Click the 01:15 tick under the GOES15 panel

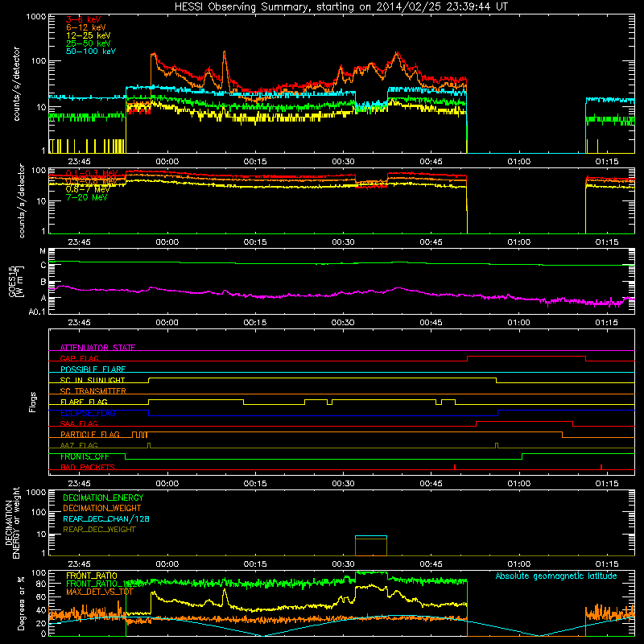(607, 322)
